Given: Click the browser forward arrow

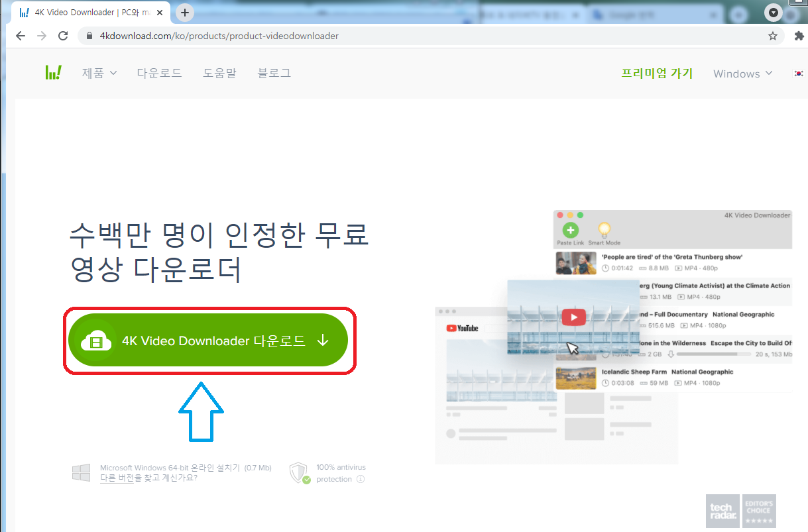Looking at the screenshot, I should coord(42,36).
